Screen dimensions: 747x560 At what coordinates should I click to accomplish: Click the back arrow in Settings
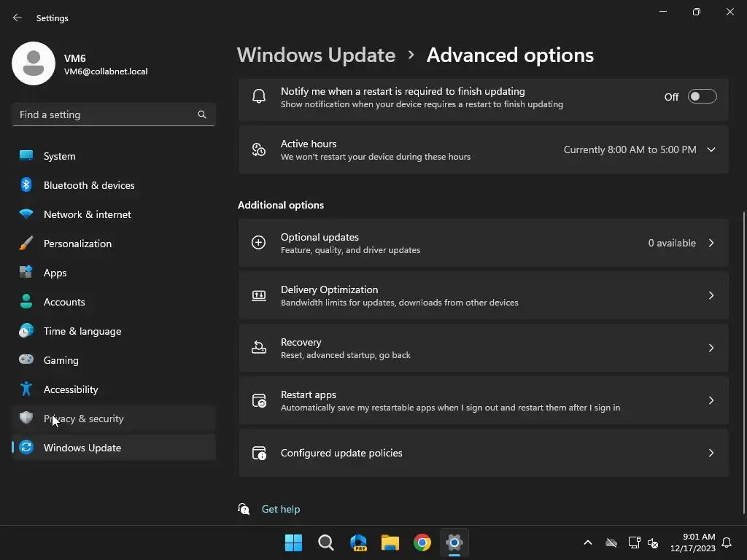coord(18,17)
